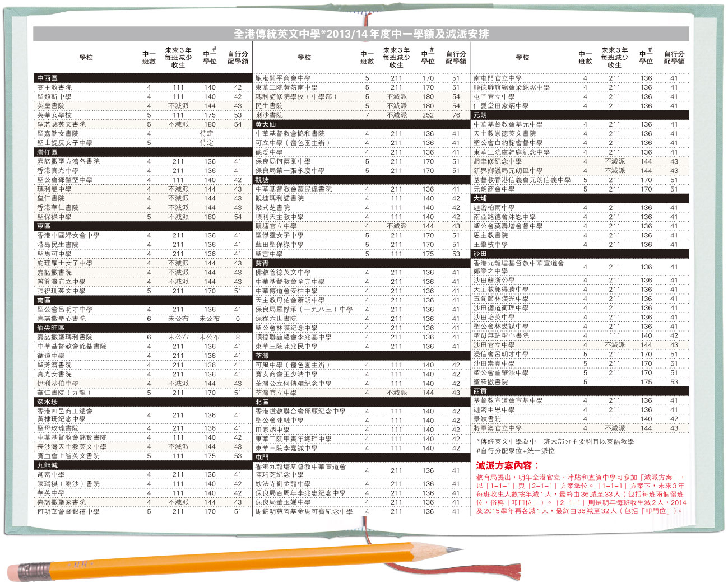Viewport: 728px width, 583px height.
Task: Click the school name 天主教崇德英文書院
Action: [505, 133]
